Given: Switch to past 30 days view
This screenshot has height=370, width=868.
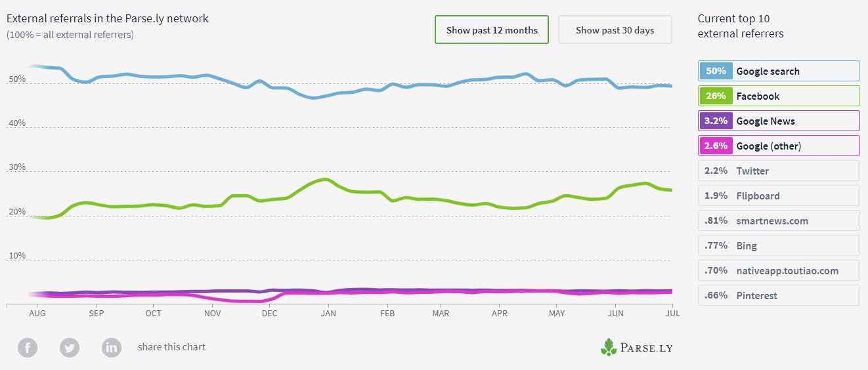Looking at the screenshot, I should [615, 30].
